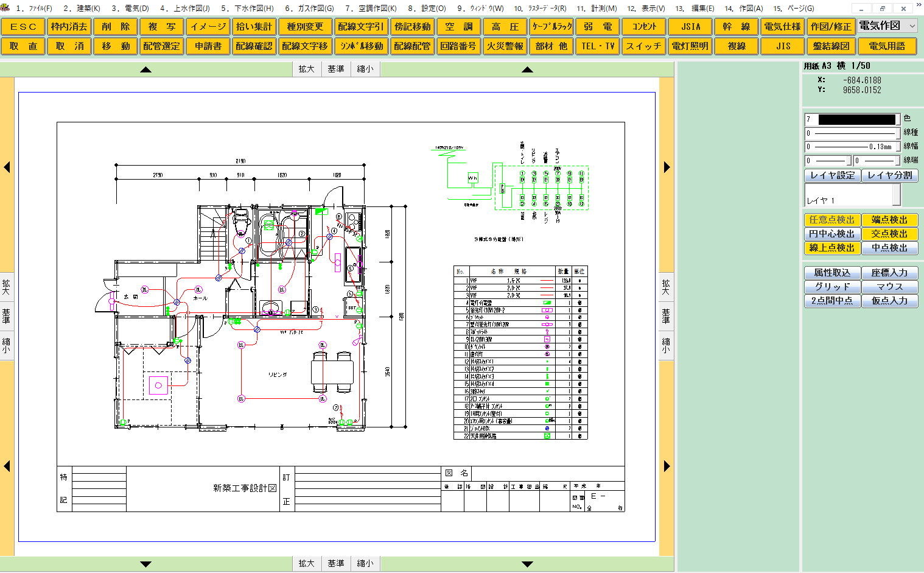Click the black color swatch 色

857,119
